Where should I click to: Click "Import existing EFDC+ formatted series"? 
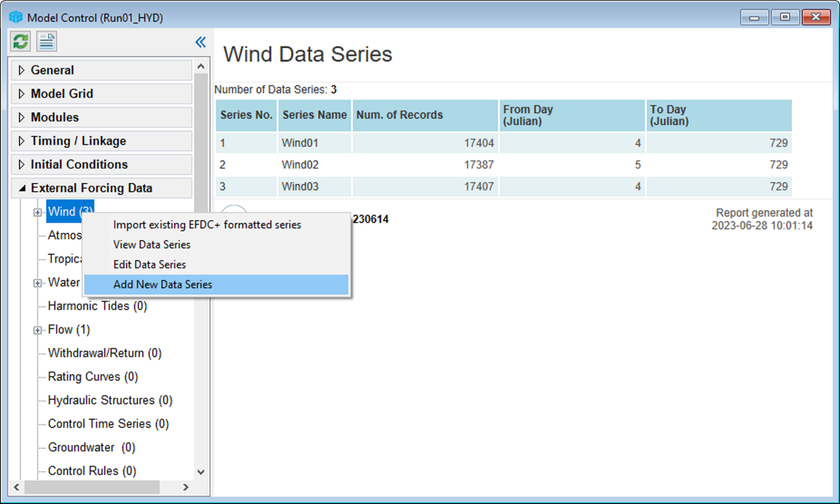(x=207, y=224)
